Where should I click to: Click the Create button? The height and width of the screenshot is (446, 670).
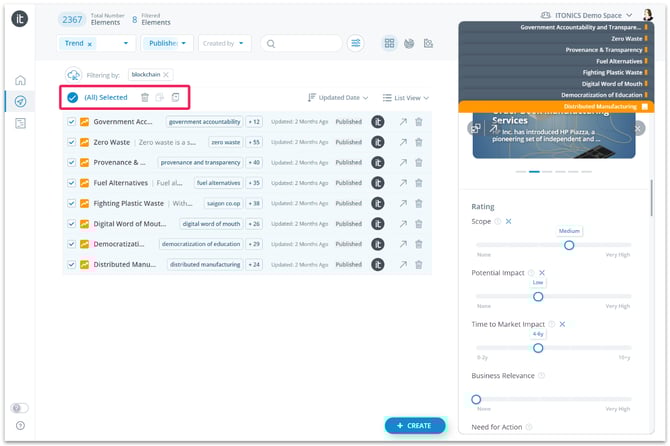pos(415,426)
